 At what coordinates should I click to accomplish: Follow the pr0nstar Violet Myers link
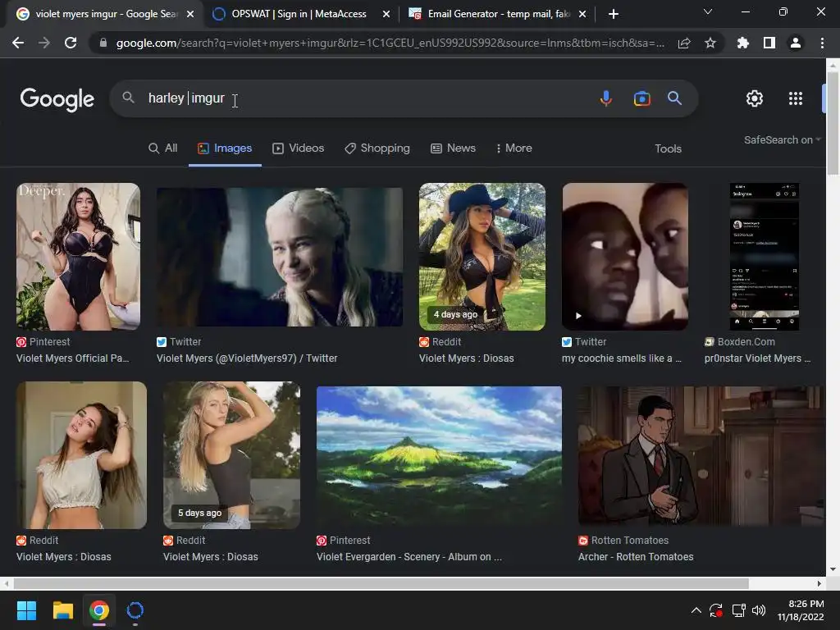pyautogui.click(x=757, y=358)
